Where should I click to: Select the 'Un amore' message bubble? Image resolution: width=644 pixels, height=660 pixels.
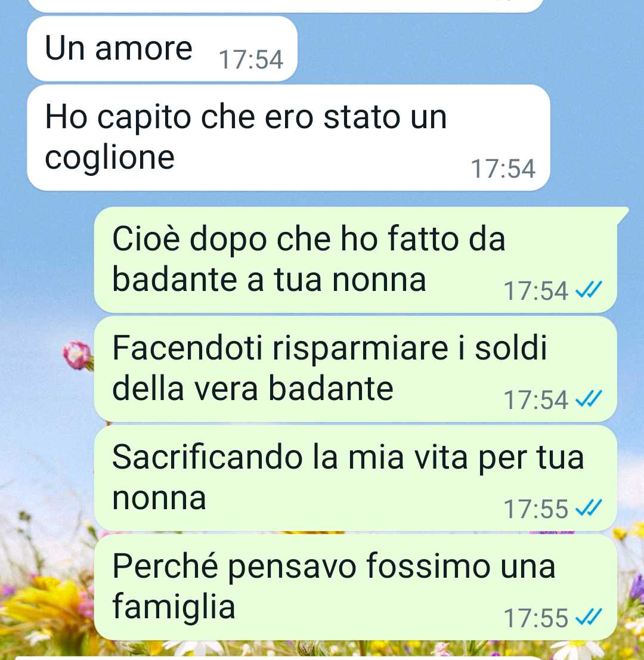pos(162,49)
